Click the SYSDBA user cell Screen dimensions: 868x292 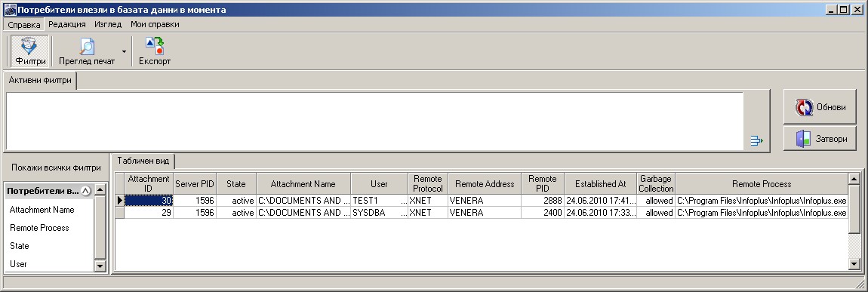379,212
